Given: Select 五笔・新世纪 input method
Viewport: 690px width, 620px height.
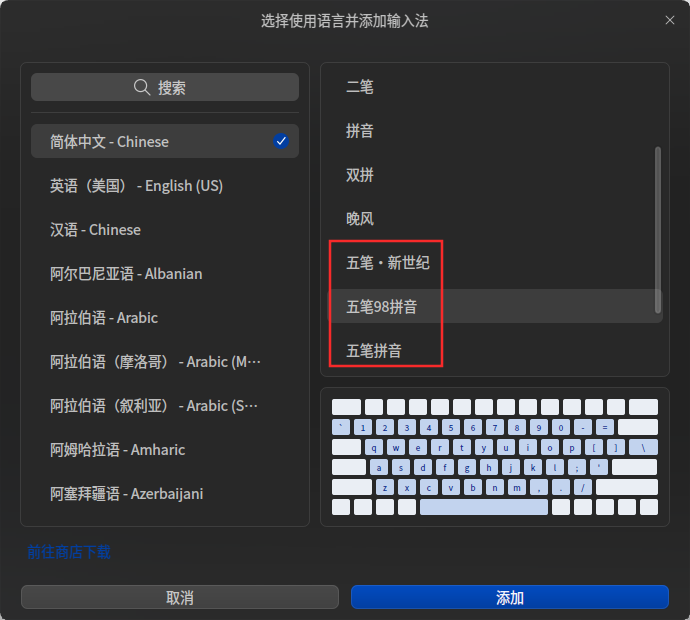Looking at the screenshot, I should point(495,263).
